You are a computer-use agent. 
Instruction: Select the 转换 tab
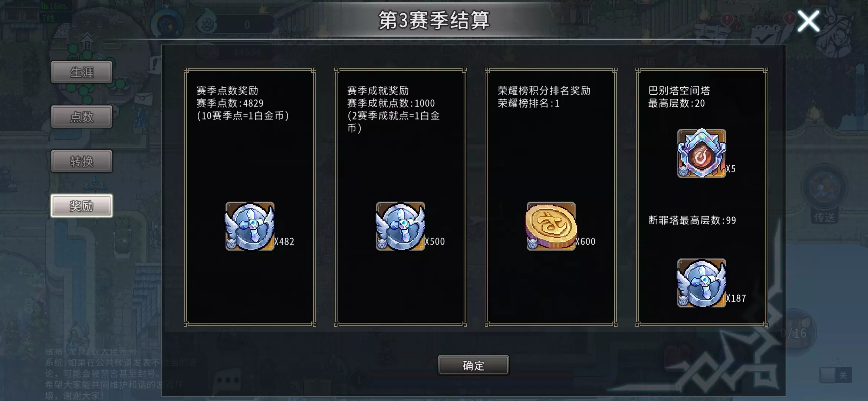pyautogui.click(x=82, y=161)
